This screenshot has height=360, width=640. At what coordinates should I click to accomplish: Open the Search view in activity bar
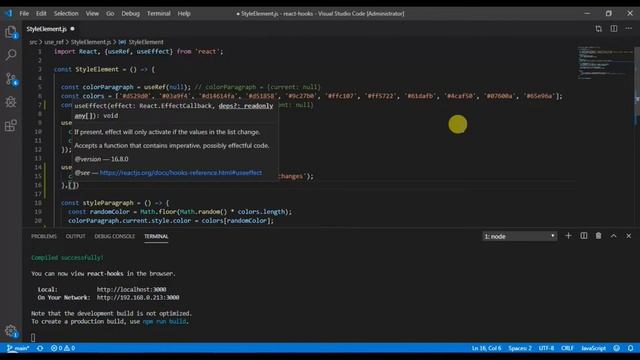pyautogui.click(x=11, y=55)
